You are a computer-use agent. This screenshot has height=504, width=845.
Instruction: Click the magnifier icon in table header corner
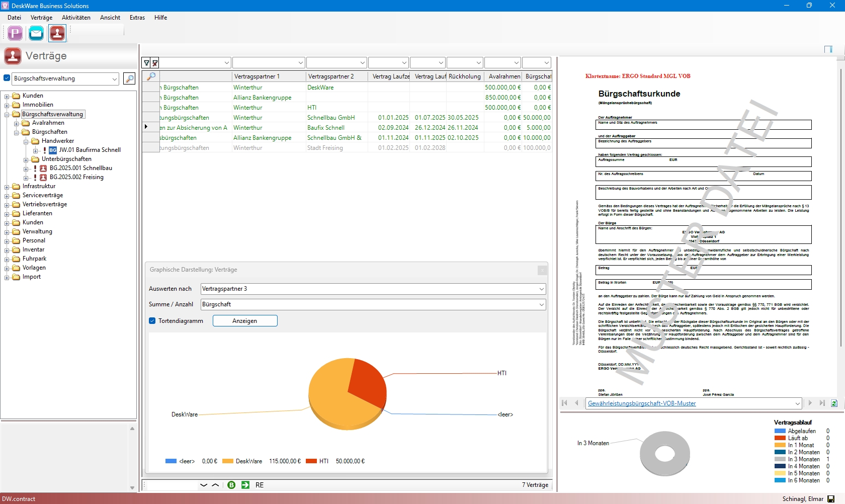click(150, 76)
